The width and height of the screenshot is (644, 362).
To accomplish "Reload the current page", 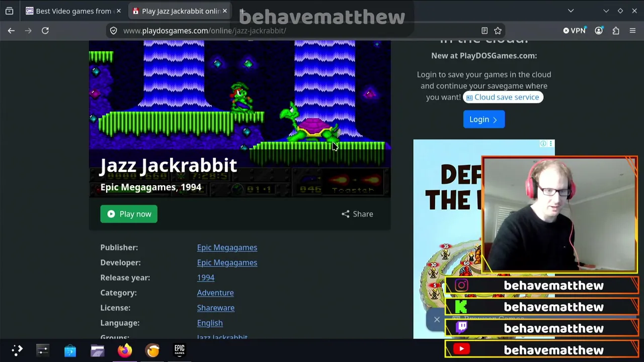I will (45, 31).
